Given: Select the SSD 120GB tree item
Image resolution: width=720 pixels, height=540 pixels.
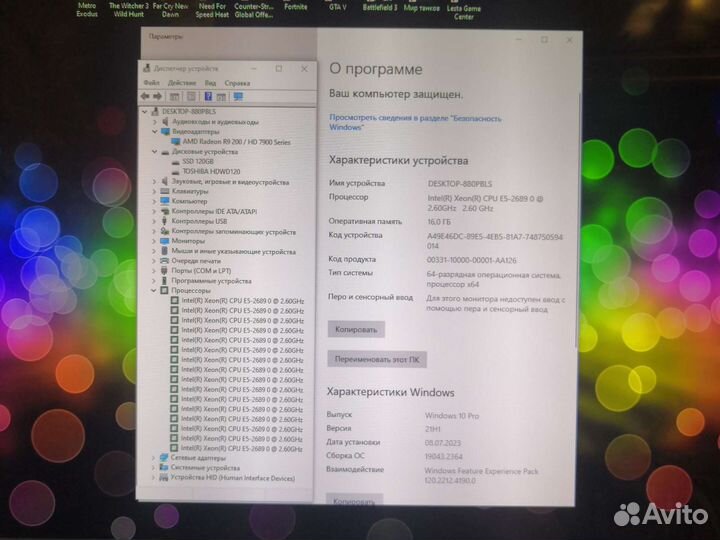Looking at the screenshot, I should (198, 162).
